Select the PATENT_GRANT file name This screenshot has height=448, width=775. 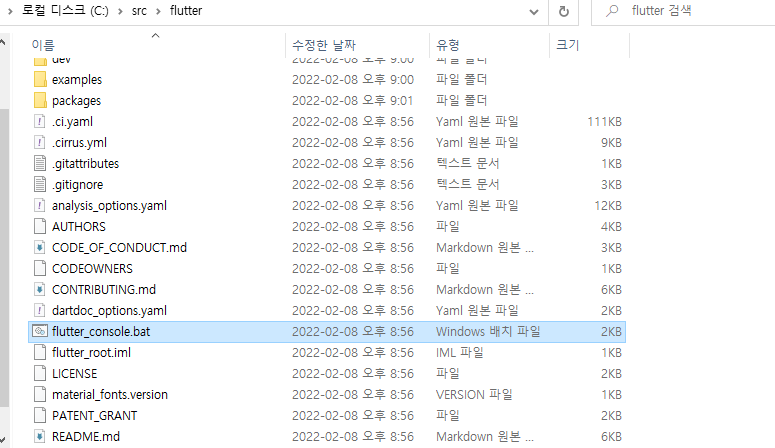coord(94,415)
